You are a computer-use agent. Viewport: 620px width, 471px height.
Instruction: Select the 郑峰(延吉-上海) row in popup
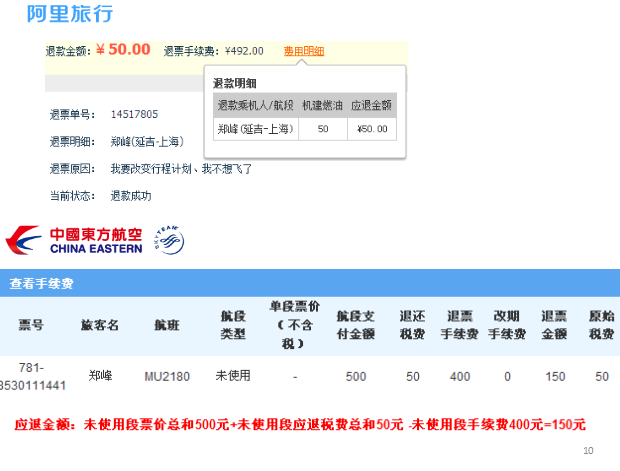click(x=255, y=129)
